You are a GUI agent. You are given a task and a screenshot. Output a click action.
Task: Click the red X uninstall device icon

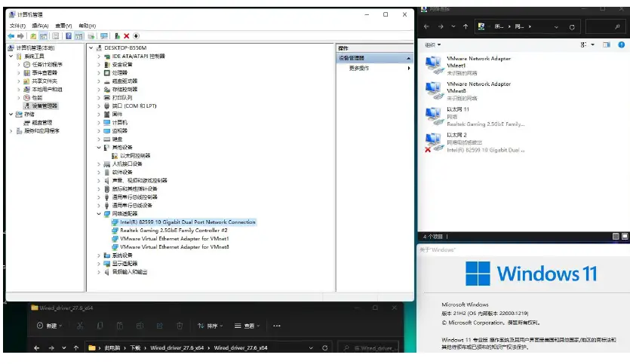pos(126,35)
